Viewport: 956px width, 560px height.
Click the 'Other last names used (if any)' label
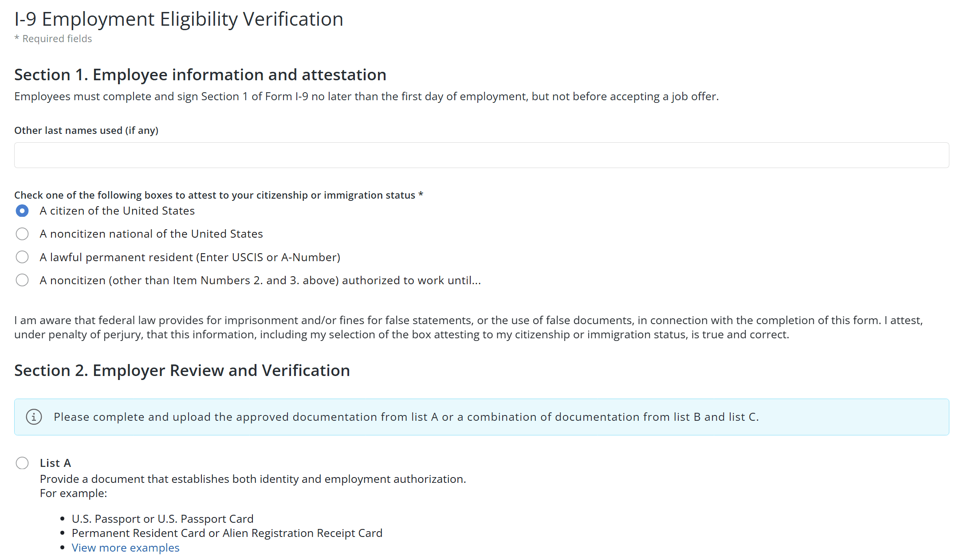[x=86, y=130]
